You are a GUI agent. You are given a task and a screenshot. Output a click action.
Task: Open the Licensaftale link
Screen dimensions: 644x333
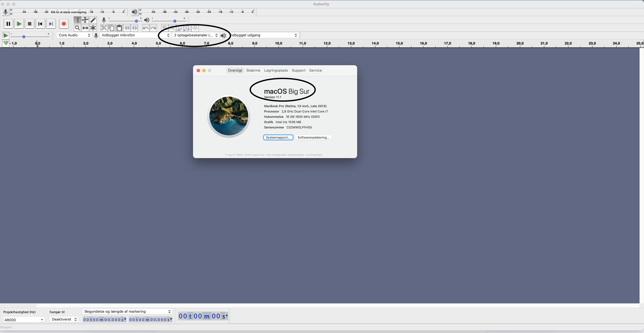click(x=314, y=155)
